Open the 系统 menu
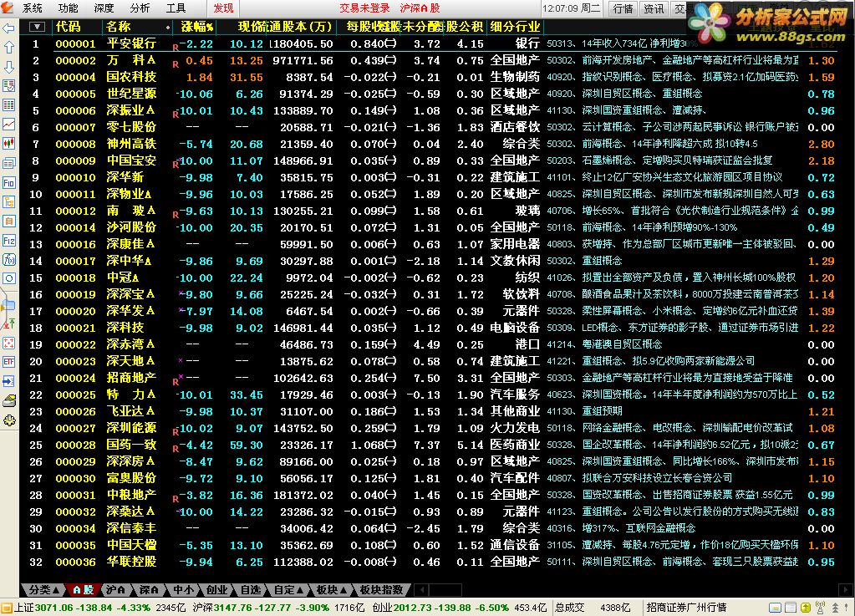855x616 pixels. click(32, 8)
